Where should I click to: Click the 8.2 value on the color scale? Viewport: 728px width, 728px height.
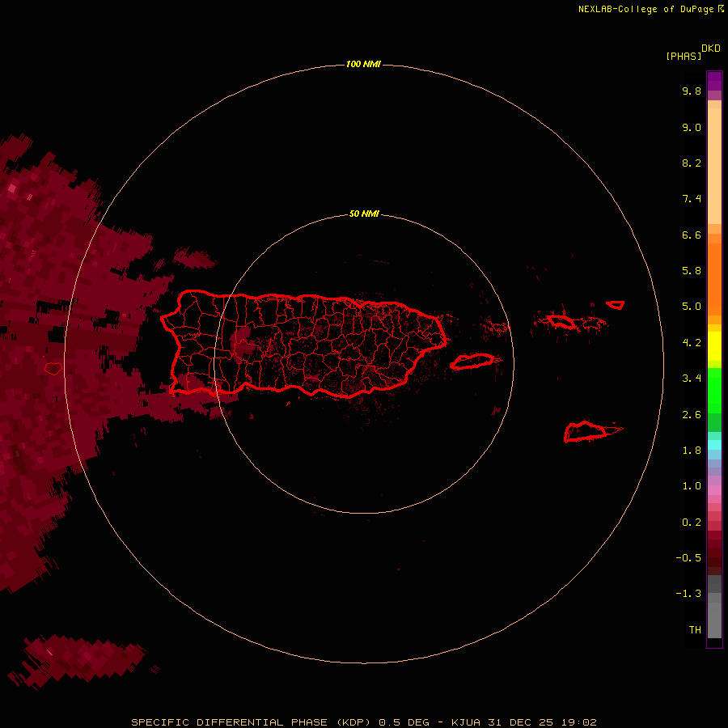pyautogui.click(x=692, y=163)
